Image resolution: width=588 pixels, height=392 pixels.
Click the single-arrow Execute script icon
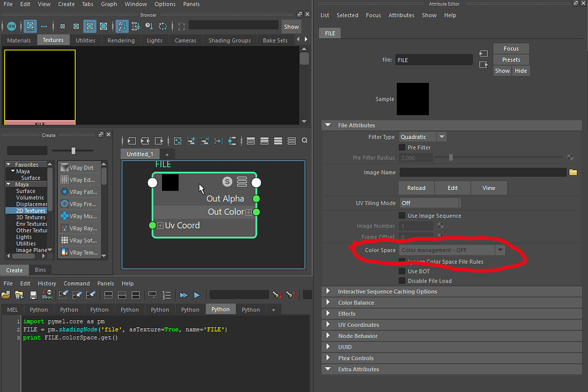point(197,295)
